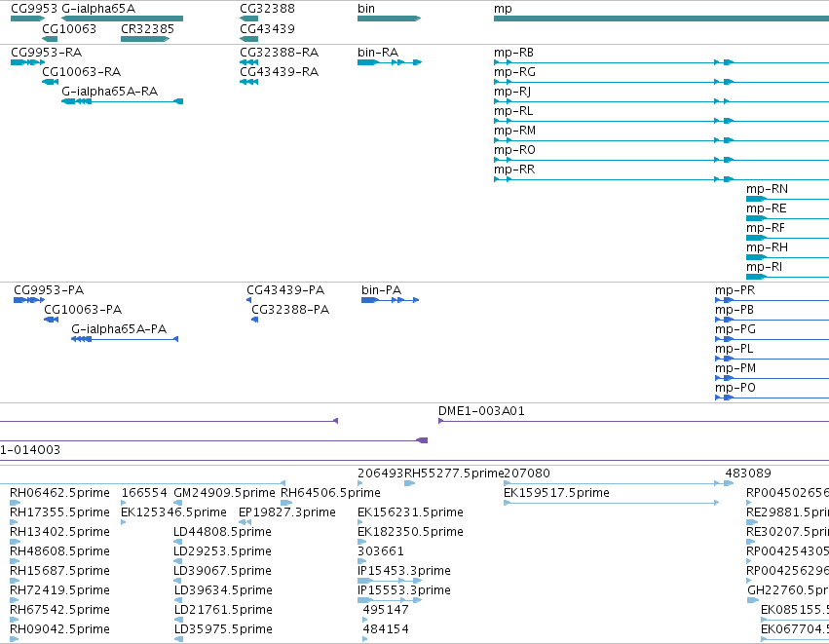Select the mp gene span
Screen dimensions: 829x644
point(661,19)
